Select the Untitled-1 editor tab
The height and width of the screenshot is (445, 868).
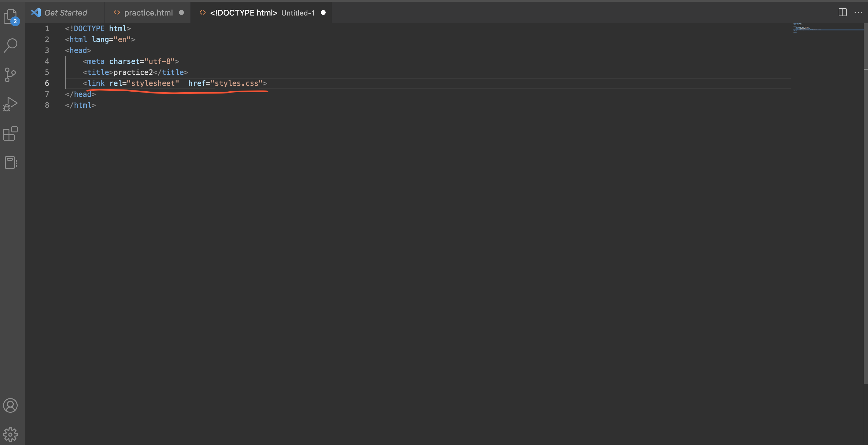pyautogui.click(x=261, y=12)
